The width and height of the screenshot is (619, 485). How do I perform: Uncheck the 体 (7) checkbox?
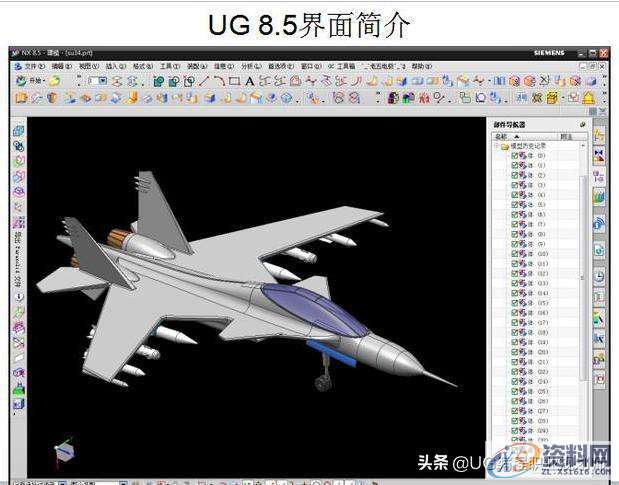tap(514, 224)
